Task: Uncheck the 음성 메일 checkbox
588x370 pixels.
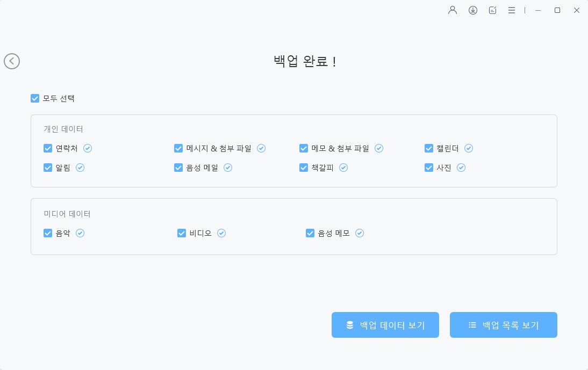Action: 178,168
